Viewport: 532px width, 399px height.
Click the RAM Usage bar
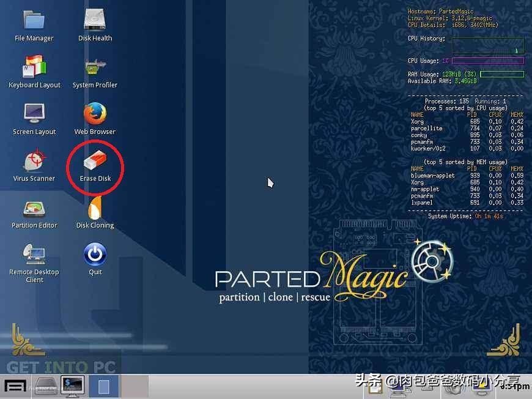tap(501, 74)
